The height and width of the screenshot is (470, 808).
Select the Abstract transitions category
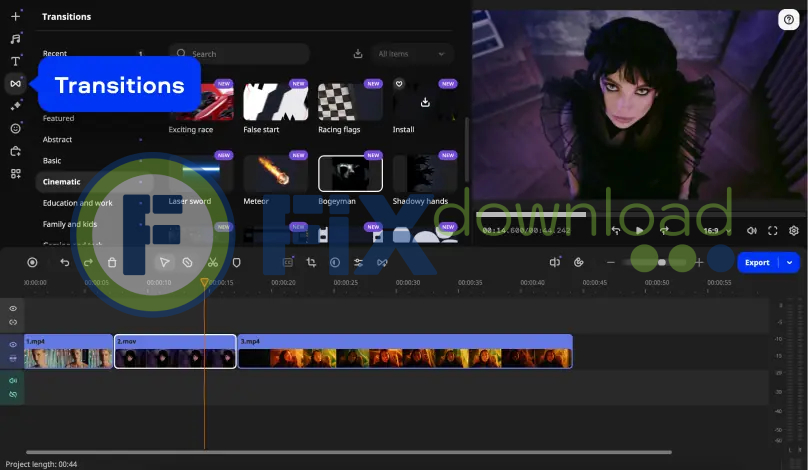pyautogui.click(x=57, y=139)
